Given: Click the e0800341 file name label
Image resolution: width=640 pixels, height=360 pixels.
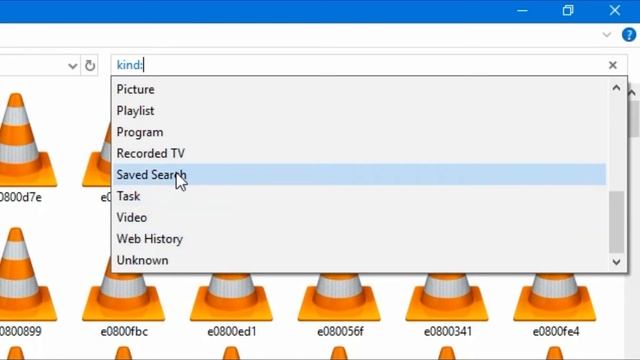Looking at the screenshot, I should point(448,331).
